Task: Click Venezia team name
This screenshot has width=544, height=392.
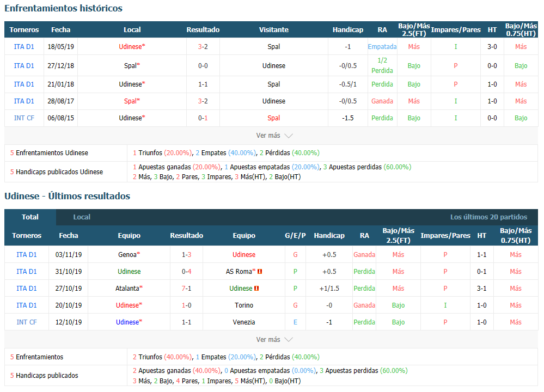Action: click(244, 322)
